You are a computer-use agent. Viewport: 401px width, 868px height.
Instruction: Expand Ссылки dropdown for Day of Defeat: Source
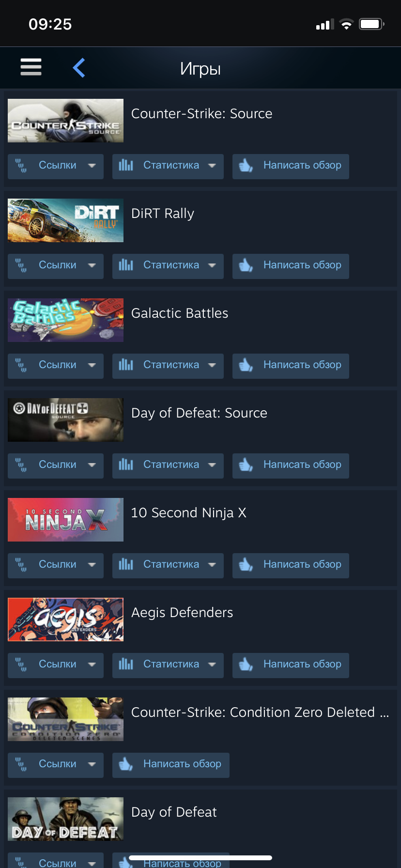pos(56,465)
